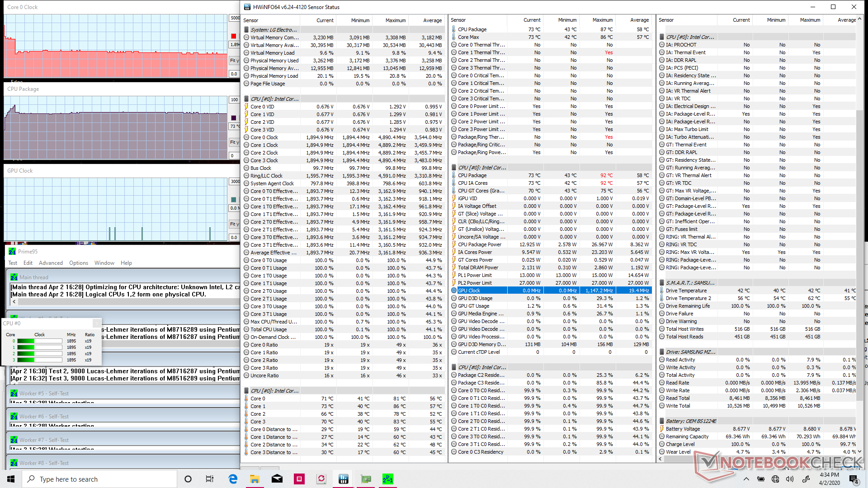The image size is (868, 488).
Task: Click Microsoft Edge in the taskbar
Action: click(233, 479)
